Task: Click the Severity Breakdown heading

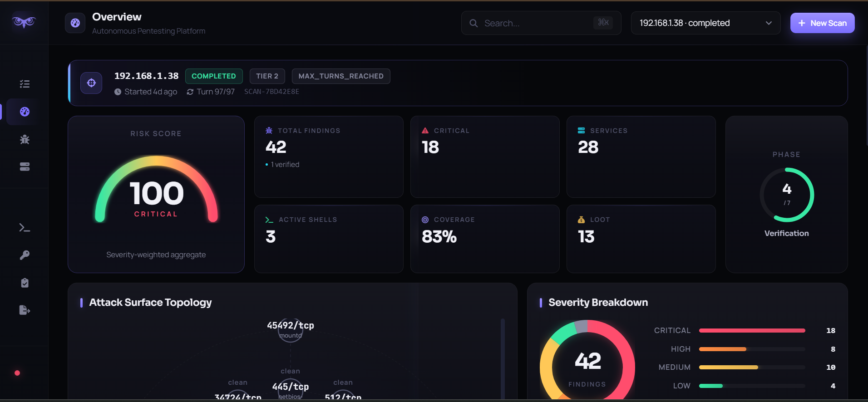Action: 598,303
